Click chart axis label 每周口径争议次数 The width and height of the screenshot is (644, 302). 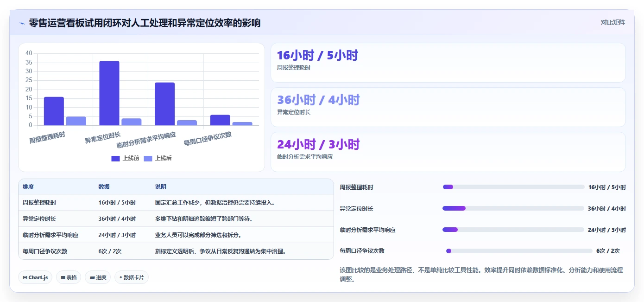pos(208,138)
